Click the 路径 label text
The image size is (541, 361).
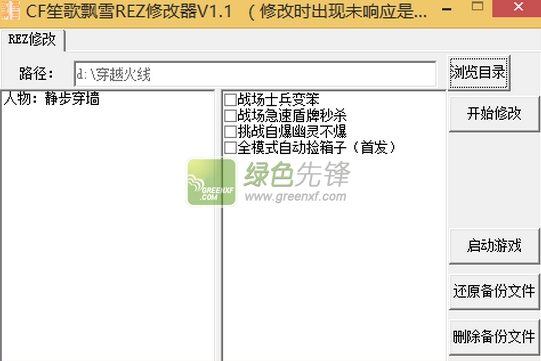coord(36,74)
